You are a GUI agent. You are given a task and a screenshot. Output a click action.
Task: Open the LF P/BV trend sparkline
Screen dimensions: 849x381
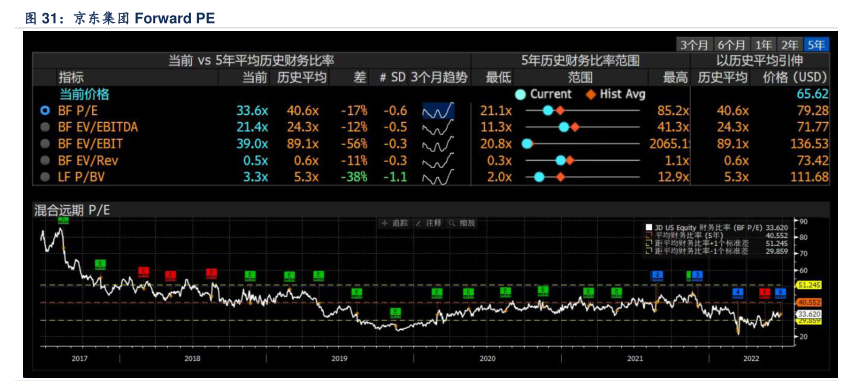pos(438,177)
